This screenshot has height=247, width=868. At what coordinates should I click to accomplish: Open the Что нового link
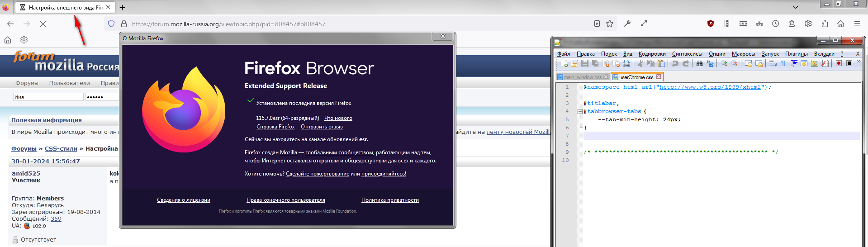pos(338,118)
